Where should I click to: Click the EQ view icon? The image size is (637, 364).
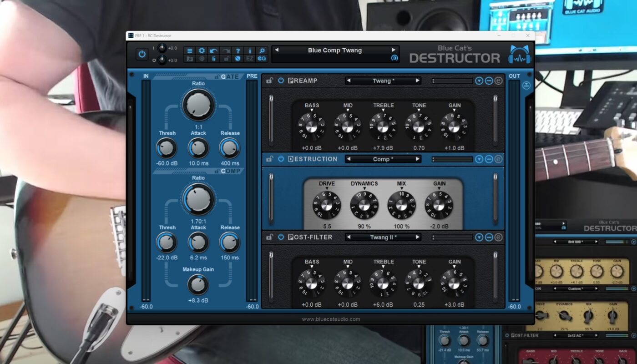point(262,59)
